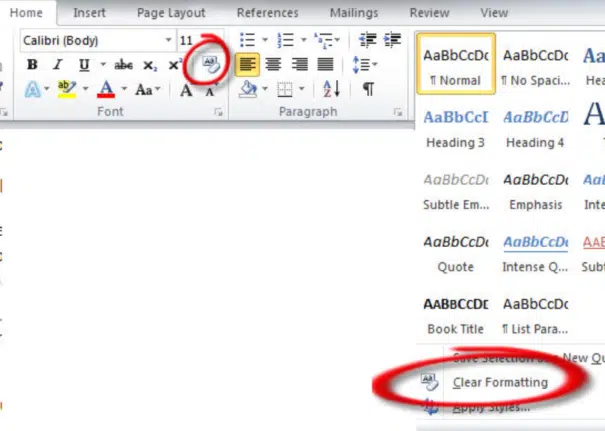This screenshot has width=605, height=431.
Task: Justify the text
Action: tap(325, 64)
